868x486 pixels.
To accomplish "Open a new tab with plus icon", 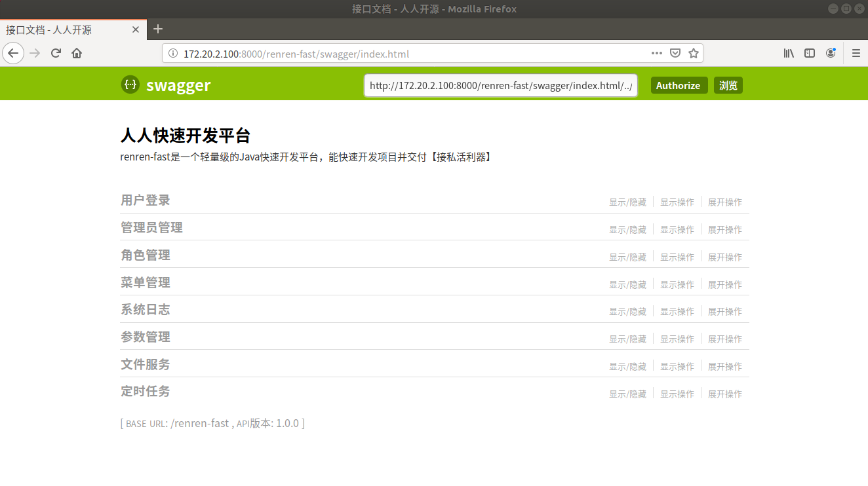I will [158, 29].
